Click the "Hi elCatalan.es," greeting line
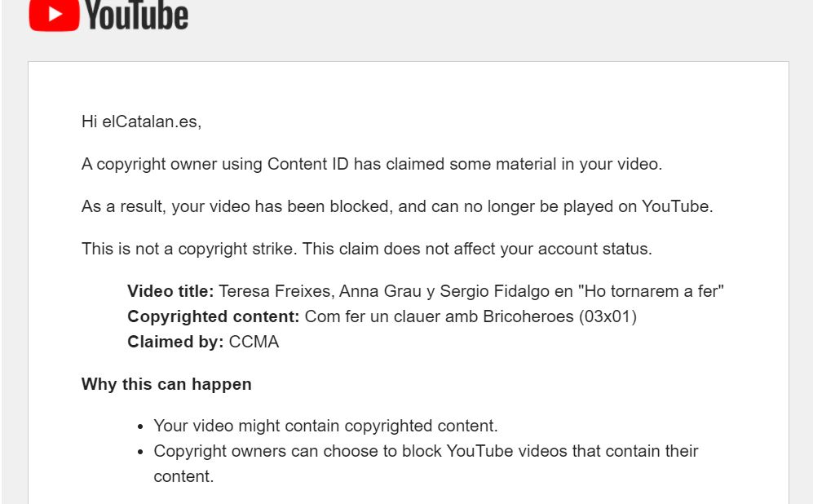813x504 pixels. point(141,122)
